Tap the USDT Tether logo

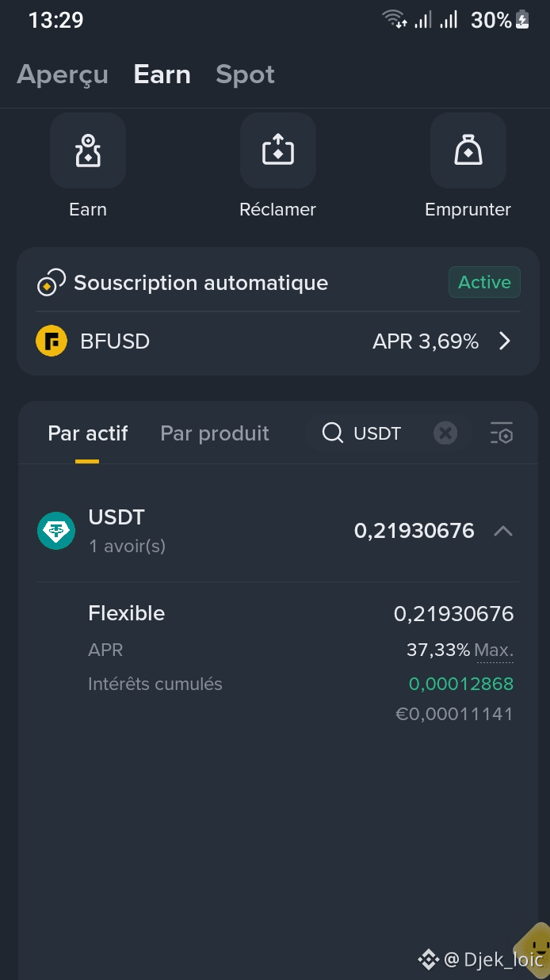56,531
